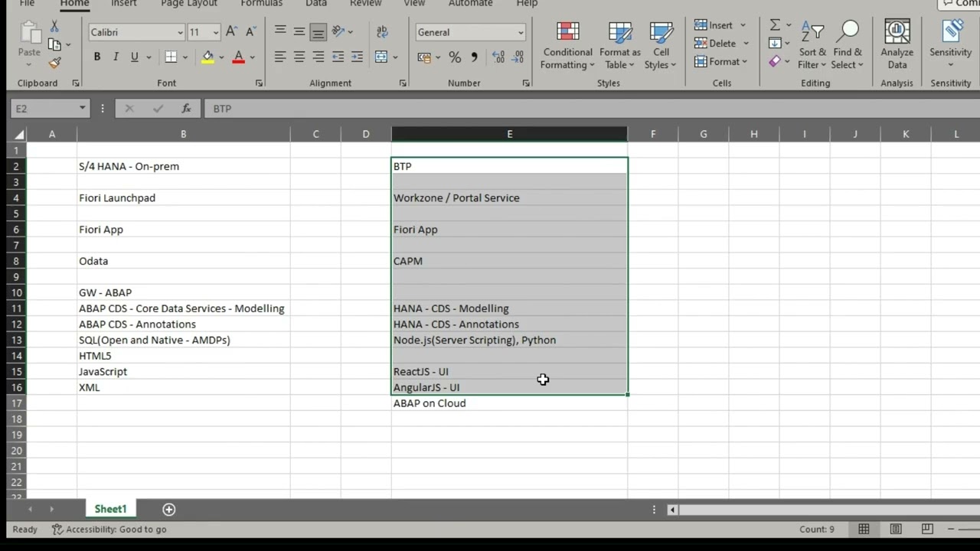
Task: Switch to Page Layout view in status bar
Action: [896, 529]
